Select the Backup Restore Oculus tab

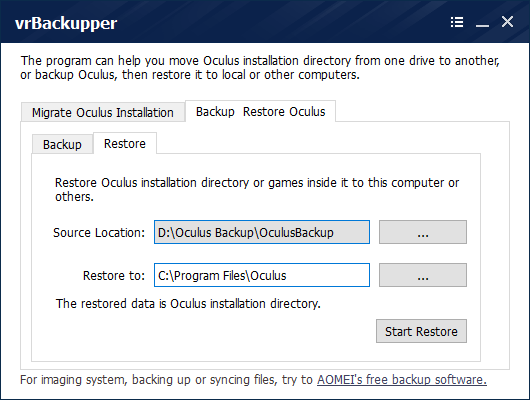[260, 111]
